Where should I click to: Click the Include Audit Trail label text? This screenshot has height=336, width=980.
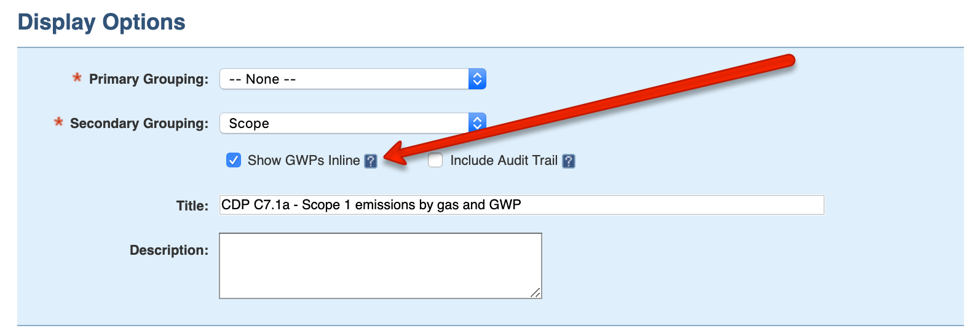[504, 161]
